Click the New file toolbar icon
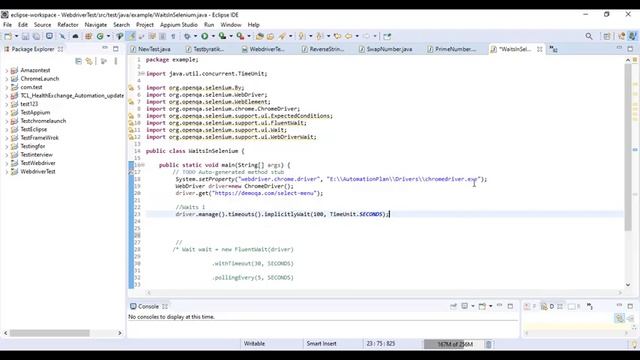This screenshot has height=360, width=640. tap(8, 36)
